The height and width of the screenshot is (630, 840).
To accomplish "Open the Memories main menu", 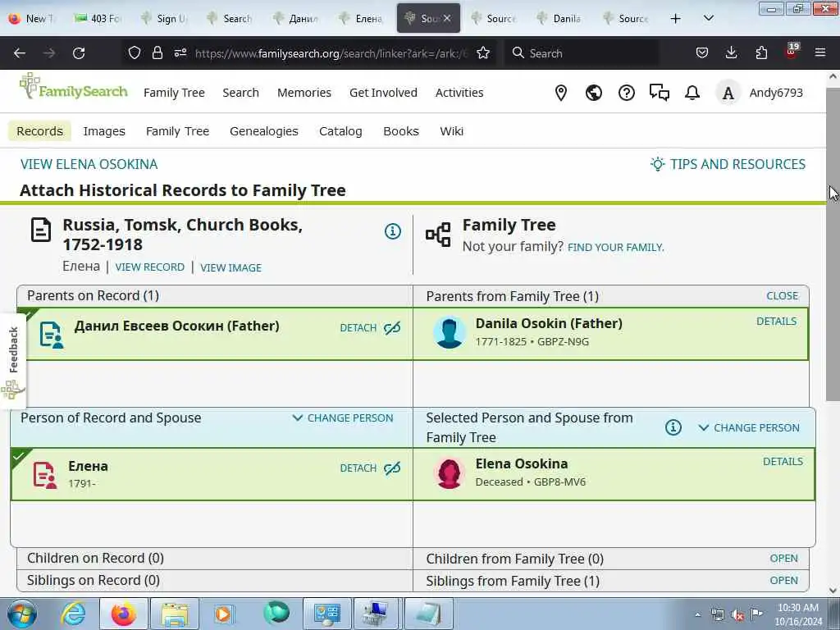I will (x=304, y=93).
